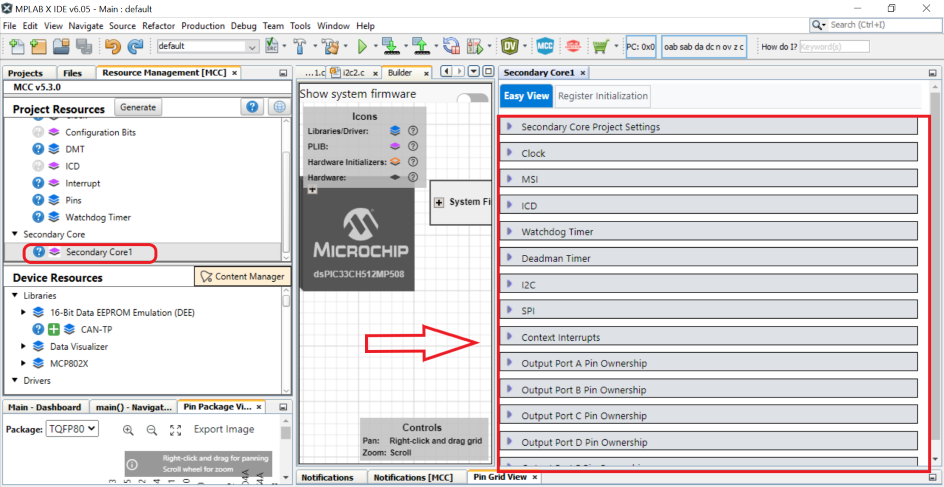Click the zoom in magnifier in Pin Package View
944x487 pixels.
point(128,430)
